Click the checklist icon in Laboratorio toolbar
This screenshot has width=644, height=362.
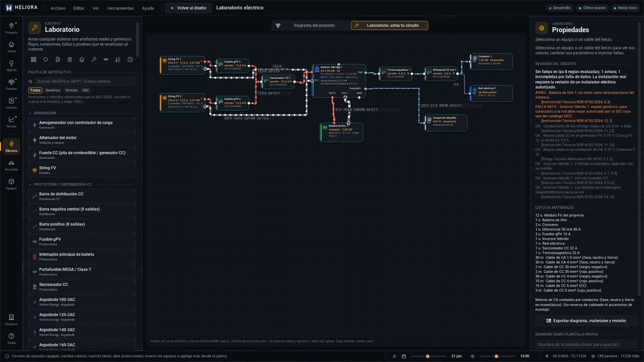tap(118, 60)
